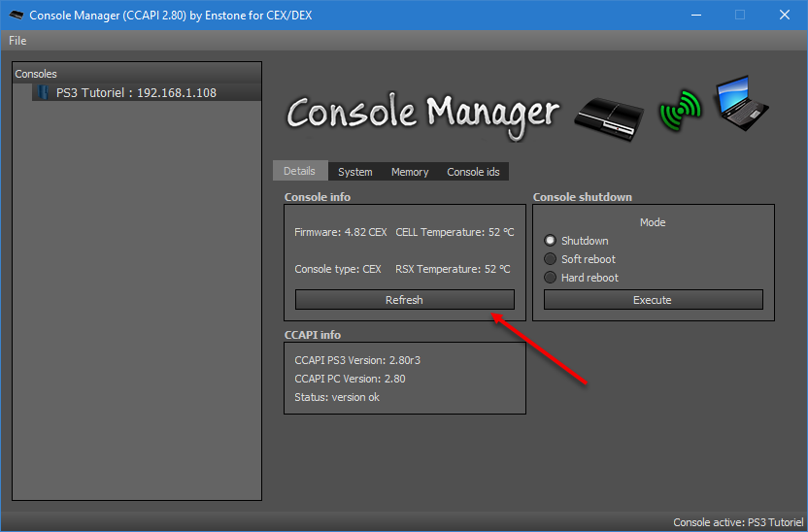Switch to the Memory tab
The width and height of the screenshot is (808, 532).
(410, 172)
